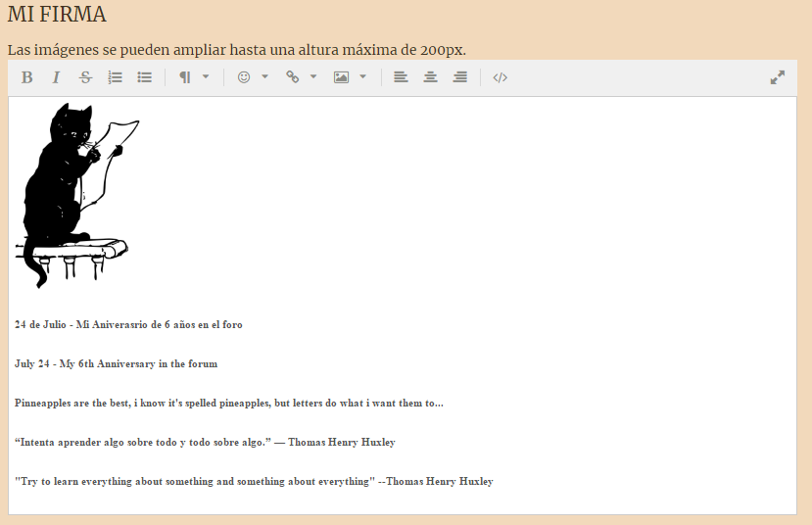The image size is (812, 525).
Task: Expand the link options dropdown arrow
Action: pyautogui.click(x=313, y=76)
